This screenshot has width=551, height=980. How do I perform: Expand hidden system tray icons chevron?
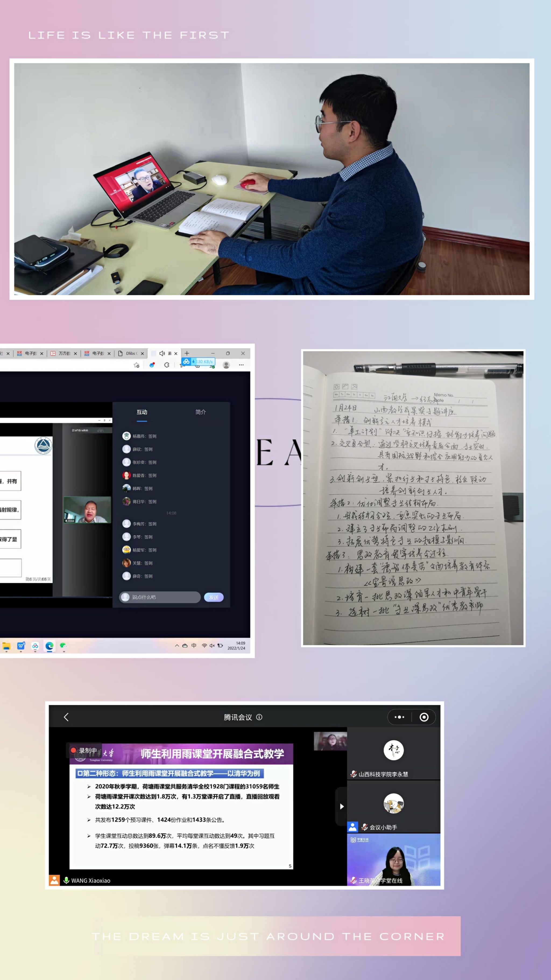click(177, 646)
